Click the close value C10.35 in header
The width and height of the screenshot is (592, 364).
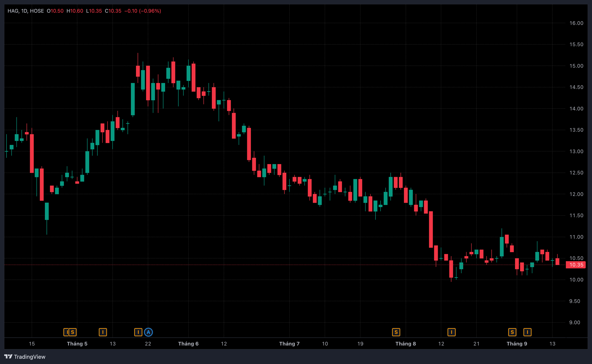pyautogui.click(x=113, y=11)
